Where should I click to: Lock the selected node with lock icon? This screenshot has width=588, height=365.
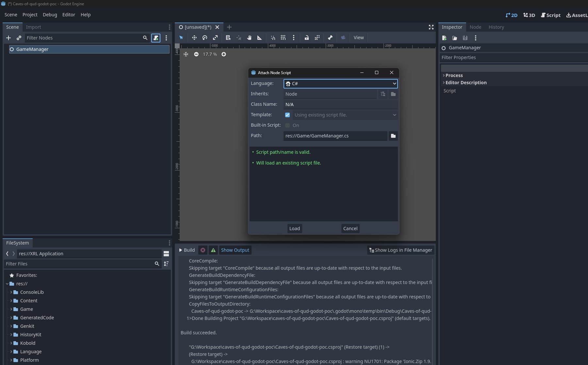[307, 38]
